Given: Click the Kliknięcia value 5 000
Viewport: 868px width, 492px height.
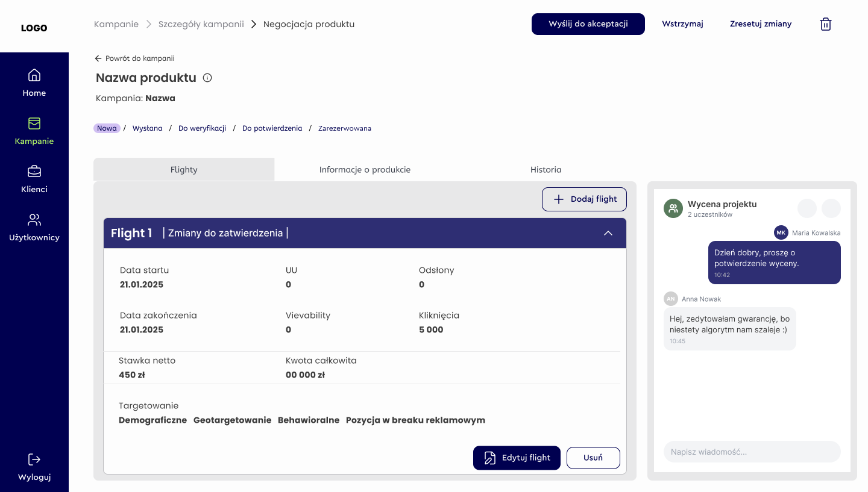Looking at the screenshot, I should [x=431, y=329].
